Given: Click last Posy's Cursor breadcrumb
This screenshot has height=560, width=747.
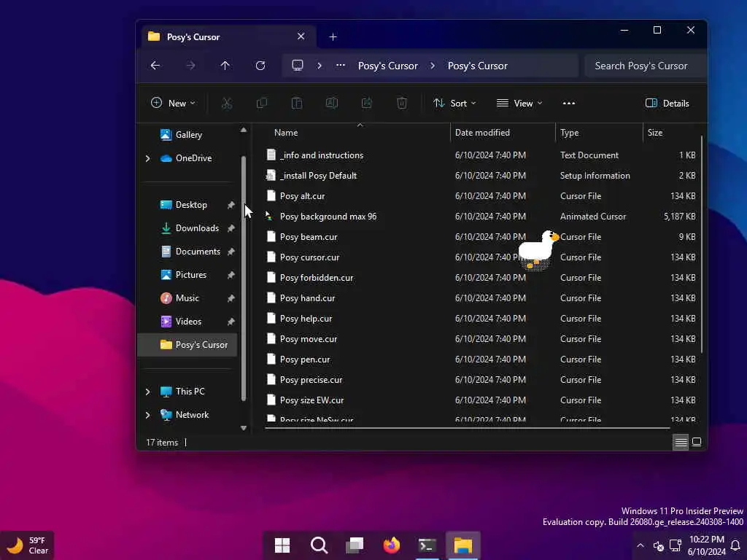Looking at the screenshot, I should tap(477, 66).
